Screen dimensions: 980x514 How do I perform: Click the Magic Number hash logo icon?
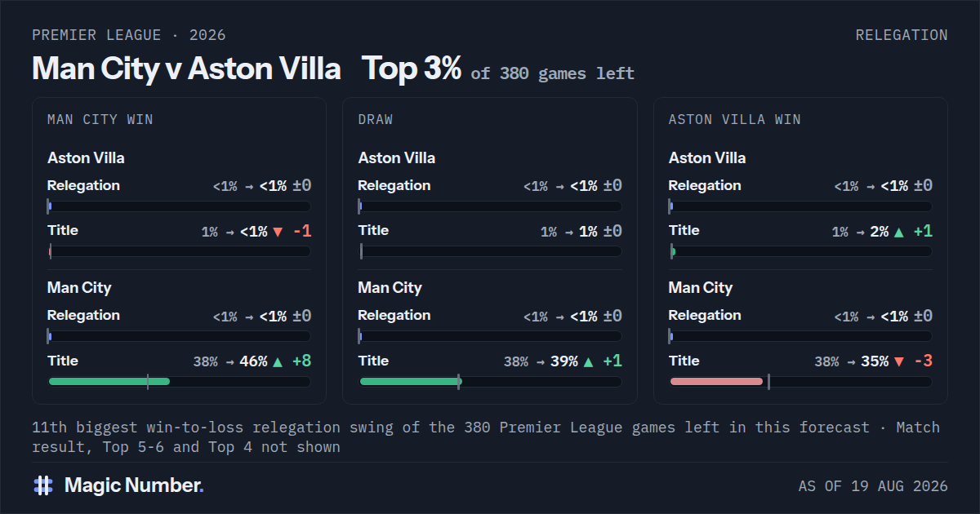(43, 485)
